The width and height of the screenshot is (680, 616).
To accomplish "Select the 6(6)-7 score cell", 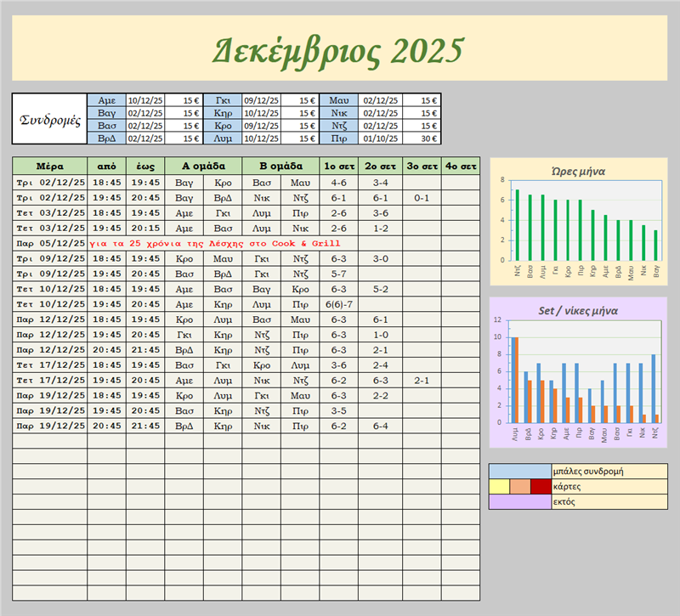I will [x=338, y=304].
